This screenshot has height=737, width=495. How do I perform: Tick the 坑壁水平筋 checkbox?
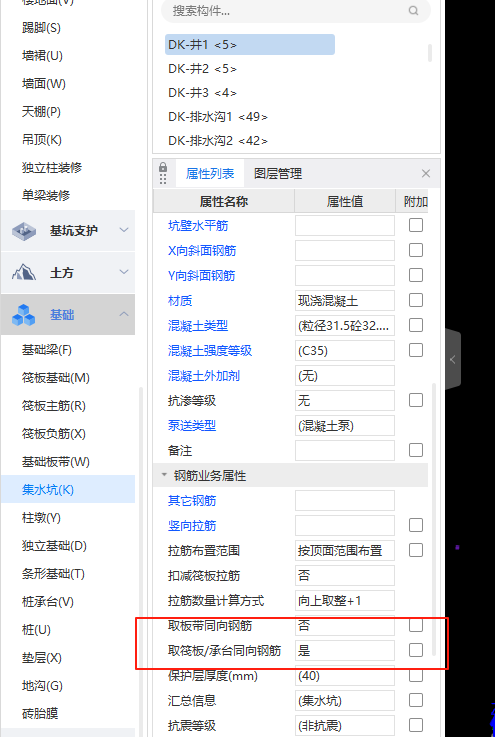click(416, 225)
